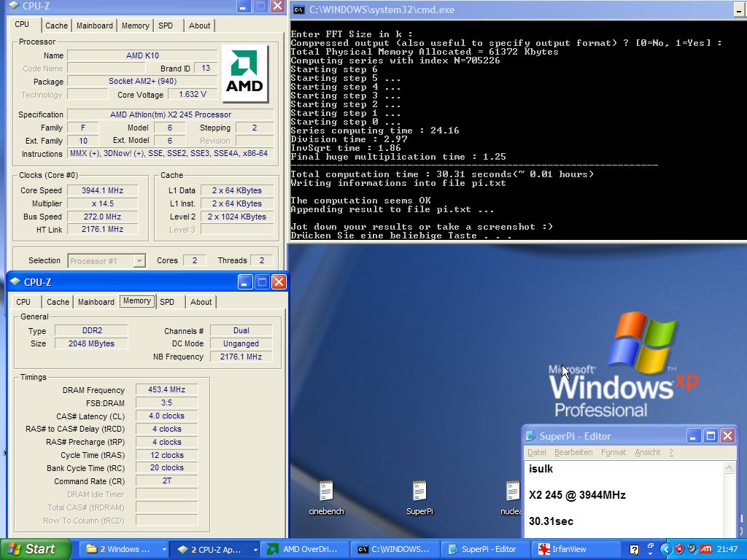The image size is (747, 560).
Task: Switch to Mainboard tab in upper CPU-Z
Action: (95, 26)
